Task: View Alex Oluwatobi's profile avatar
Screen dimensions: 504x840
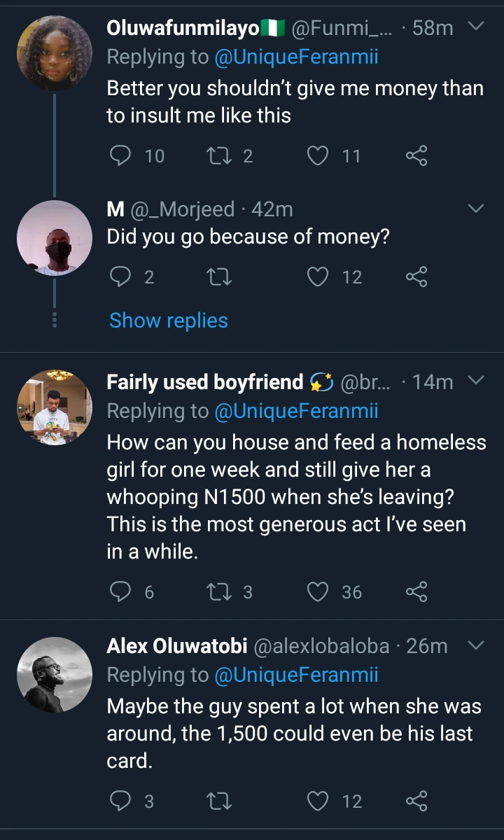Action: 55,674
